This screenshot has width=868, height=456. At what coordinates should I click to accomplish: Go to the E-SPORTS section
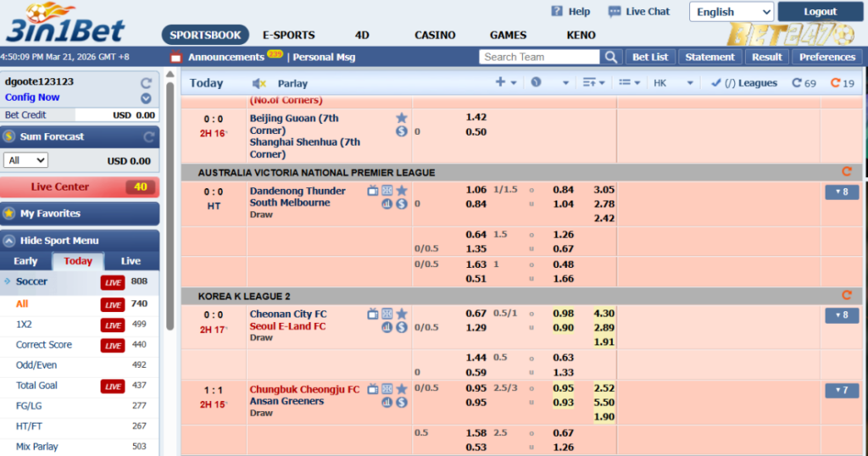click(288, 35)
